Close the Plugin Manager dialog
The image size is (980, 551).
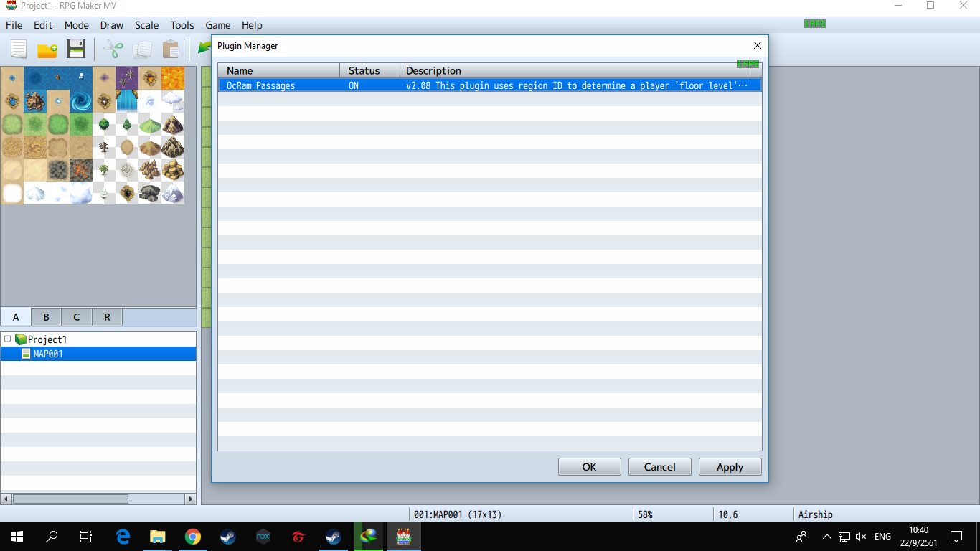pos(757,45)
